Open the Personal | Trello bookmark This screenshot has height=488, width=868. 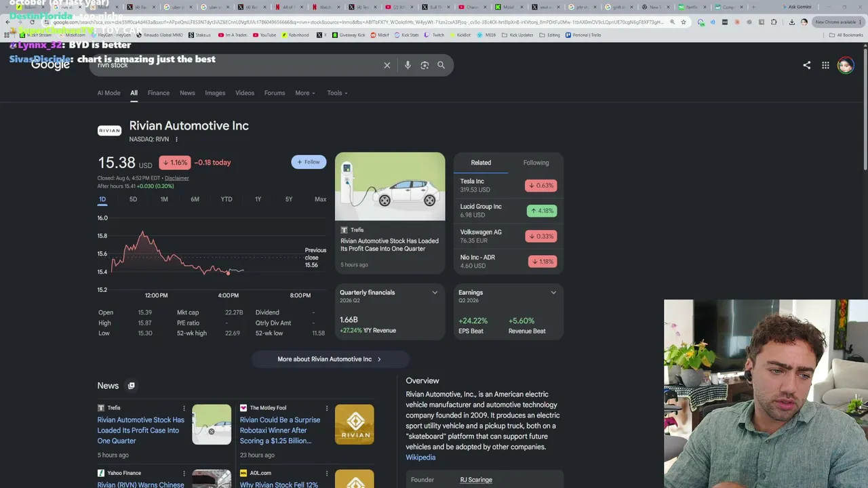point(583,35)
